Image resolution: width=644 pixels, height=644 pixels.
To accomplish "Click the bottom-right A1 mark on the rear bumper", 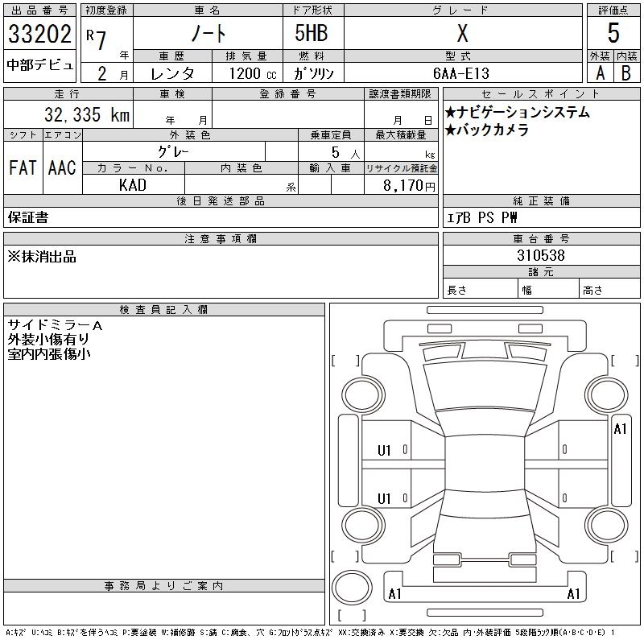I will (x=574, y=595).
